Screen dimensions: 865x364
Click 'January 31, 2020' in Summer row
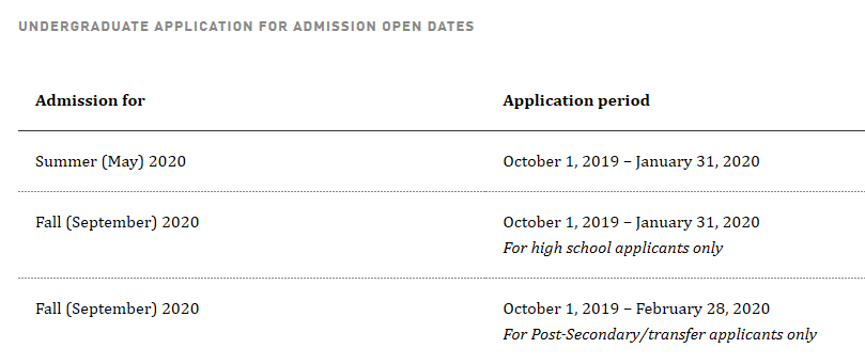(x=697, y=162)
